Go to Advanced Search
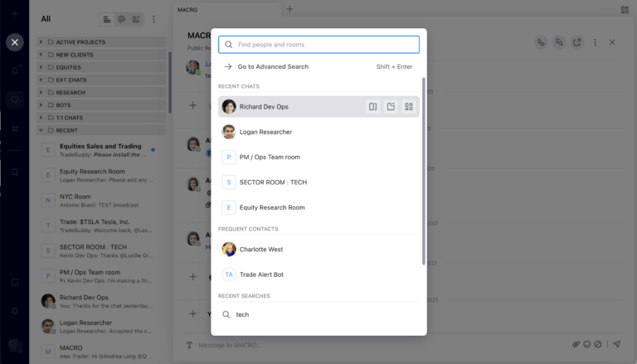Image resolution: width=637 pixels, height=364 pixels. click(x=273, y=67)
